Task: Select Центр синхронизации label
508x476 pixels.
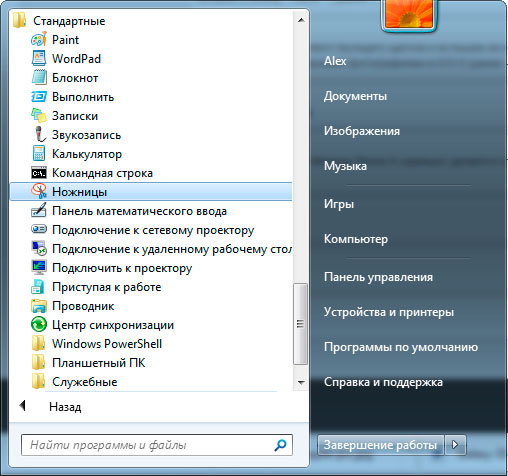Action: [x=113, y=325]
